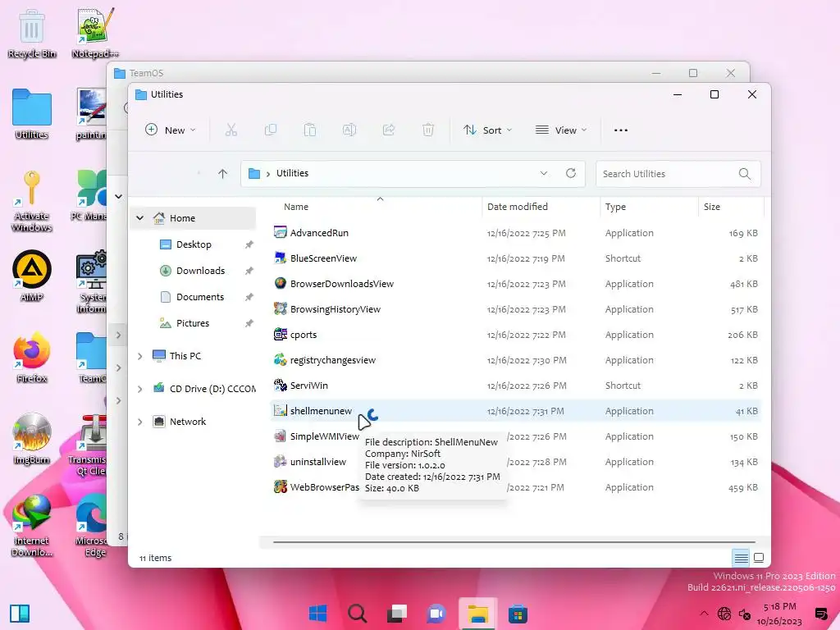Select the uninstallview file icon
This screenshot has height=630, width=840.
pos(281,462)
